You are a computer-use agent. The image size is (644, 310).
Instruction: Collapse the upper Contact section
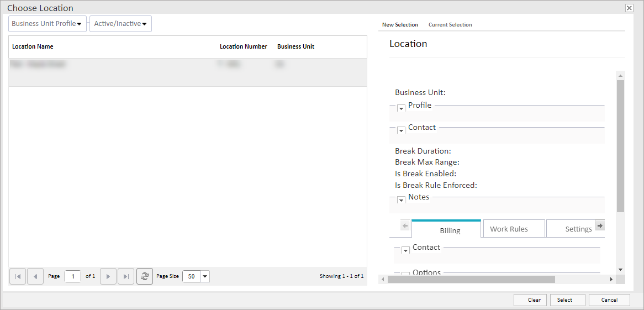point(402,131)
